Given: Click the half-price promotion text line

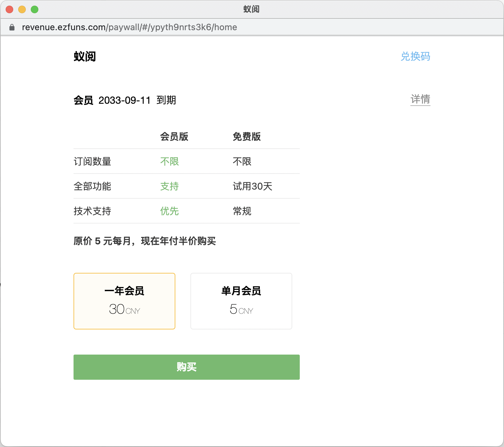Looking at the screenshot, I should click(145, 242).
